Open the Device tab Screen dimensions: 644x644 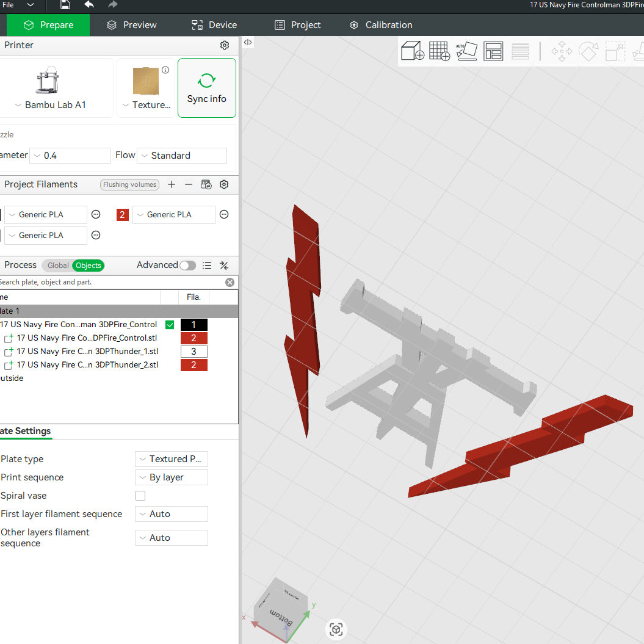[214, 25]
